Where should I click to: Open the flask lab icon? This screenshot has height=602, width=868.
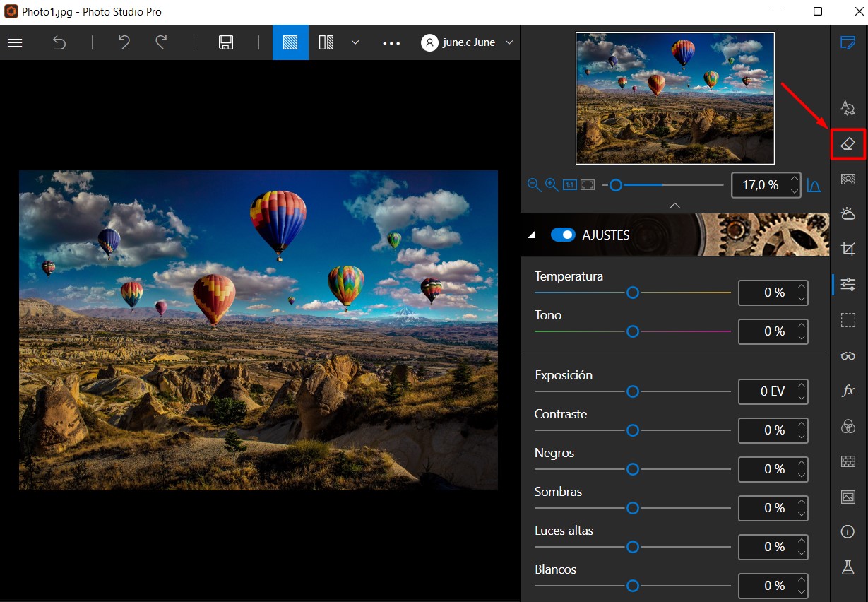click(848, 567)
